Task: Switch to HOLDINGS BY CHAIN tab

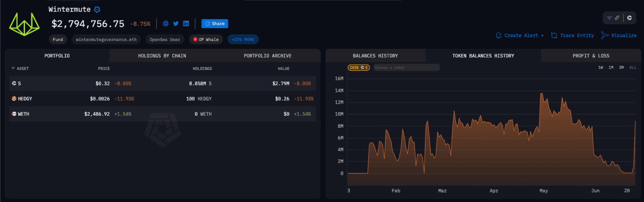Action: tap(162, 56)
